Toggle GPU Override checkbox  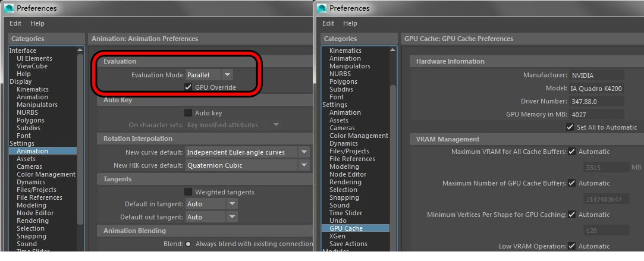coord(188,87)
